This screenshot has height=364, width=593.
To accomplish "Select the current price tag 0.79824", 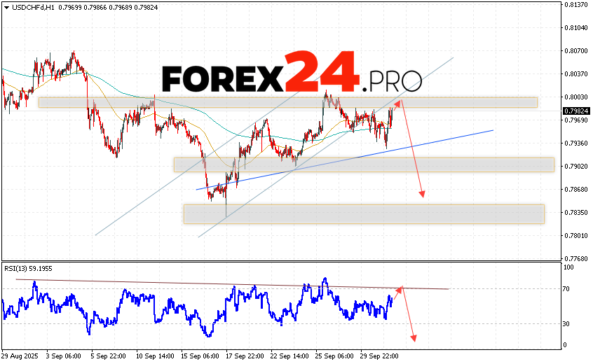I will (575, 111).
